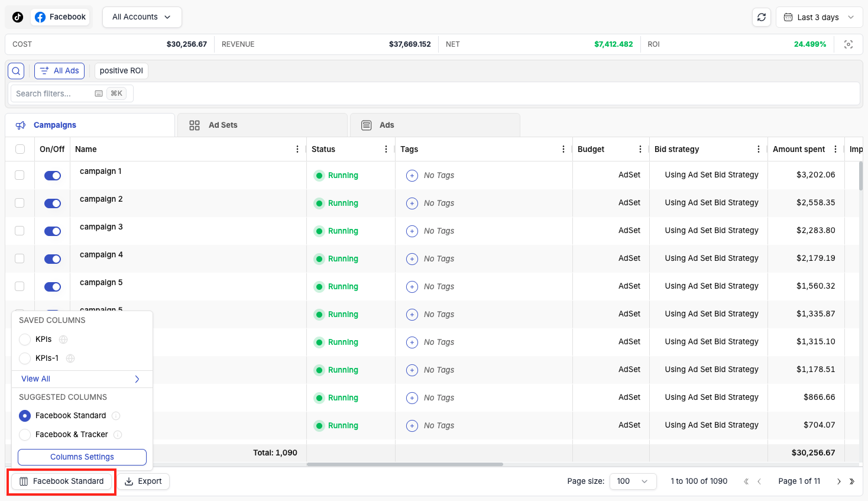Click the screenshot capture icon beside ROI
Viewport: 868px width, 501px height.
click(x=848, y=44)
